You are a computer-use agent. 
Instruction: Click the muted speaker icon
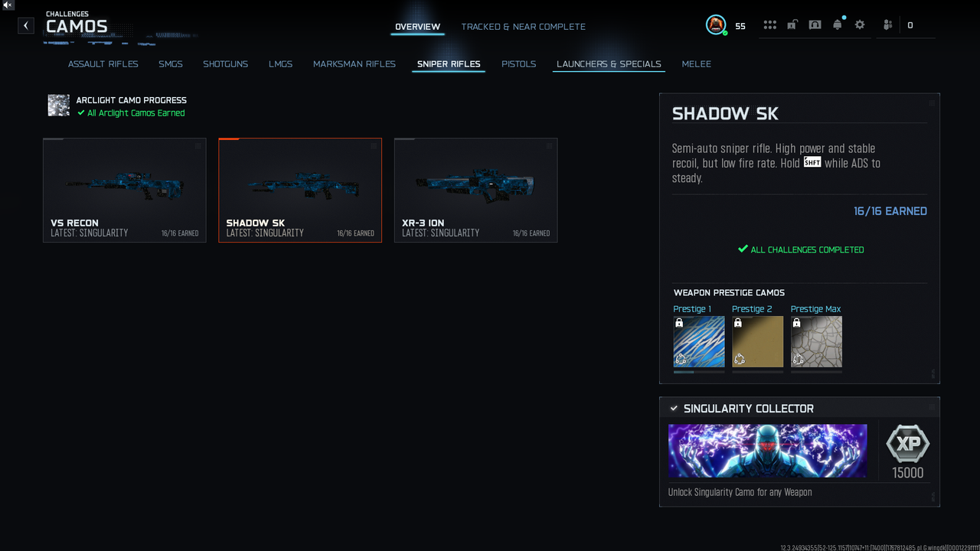pos(7,5)
